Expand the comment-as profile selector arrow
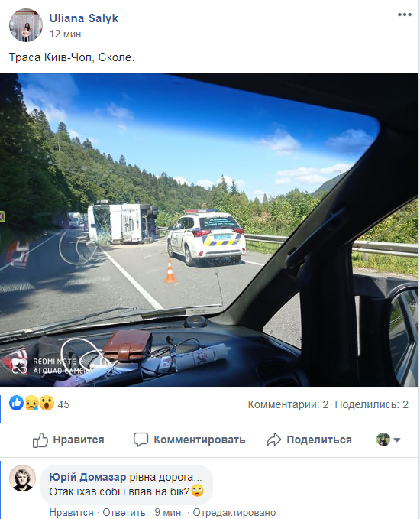The width and height of the screenshot is (420, 519). click(x=397, y=440)
